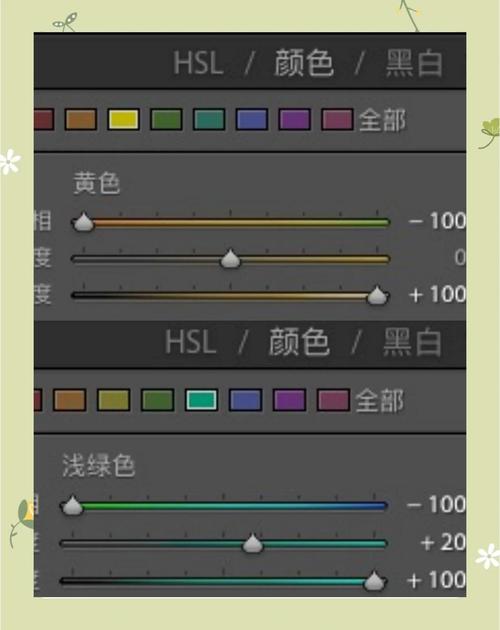Pick blue swatch in lower panel
The width and height of the screenshot is (500, 630).
pos(246,400)
